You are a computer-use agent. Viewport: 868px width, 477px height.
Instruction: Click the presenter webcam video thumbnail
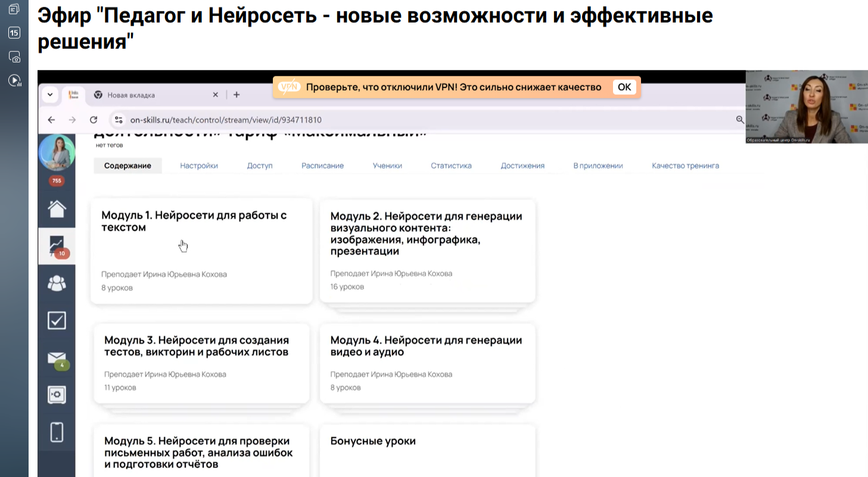click(806, 107)
